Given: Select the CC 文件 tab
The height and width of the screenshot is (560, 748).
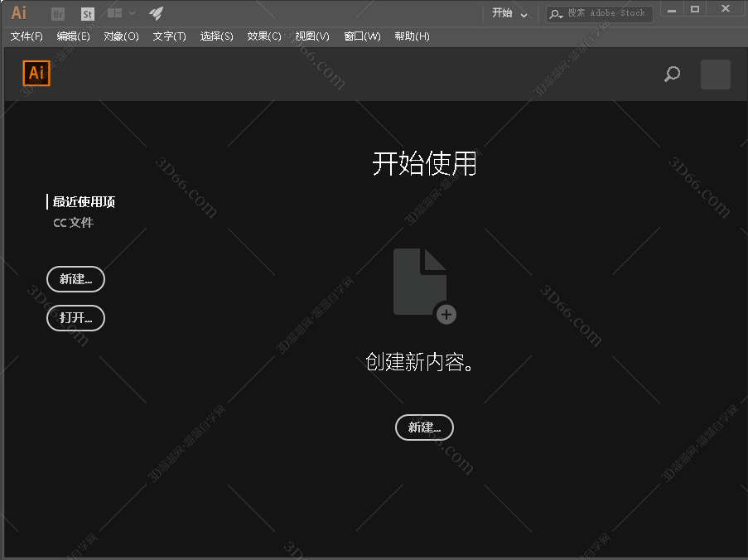Looking at the screenshot, I should [74, 223].
